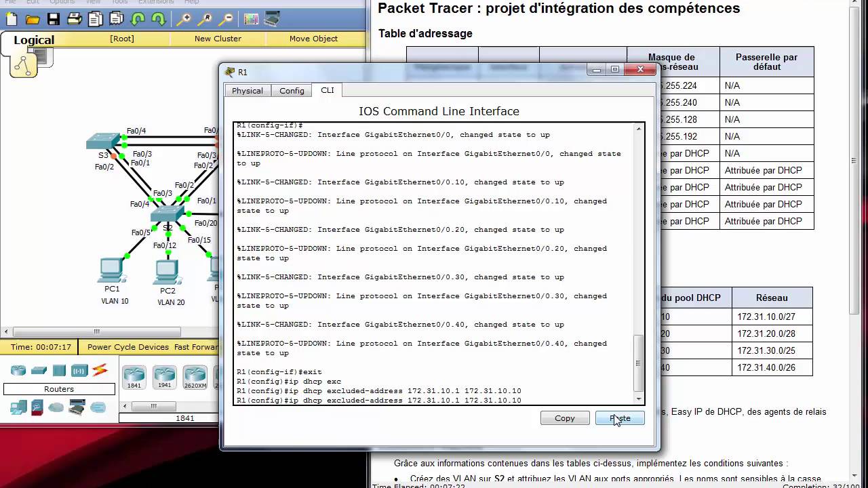Click the VLAN 20 label under PC2
868x488 pixels.
171,302
